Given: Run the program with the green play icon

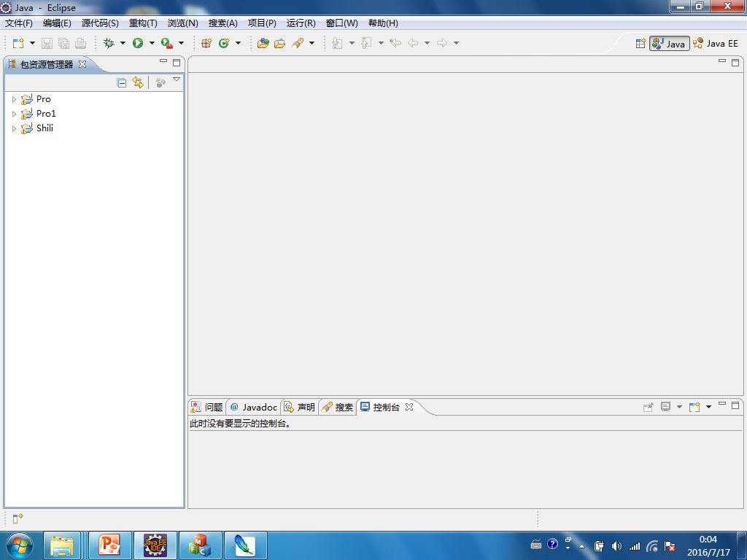Looking at the screenshot, I should click(138, 43).
